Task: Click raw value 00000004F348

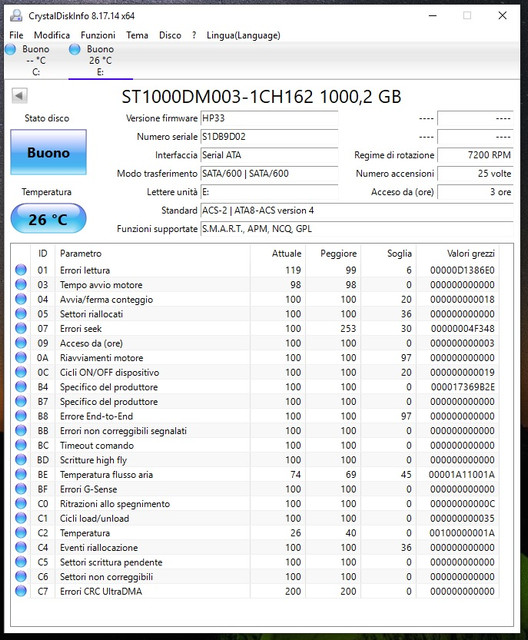Action: (462, 329)
